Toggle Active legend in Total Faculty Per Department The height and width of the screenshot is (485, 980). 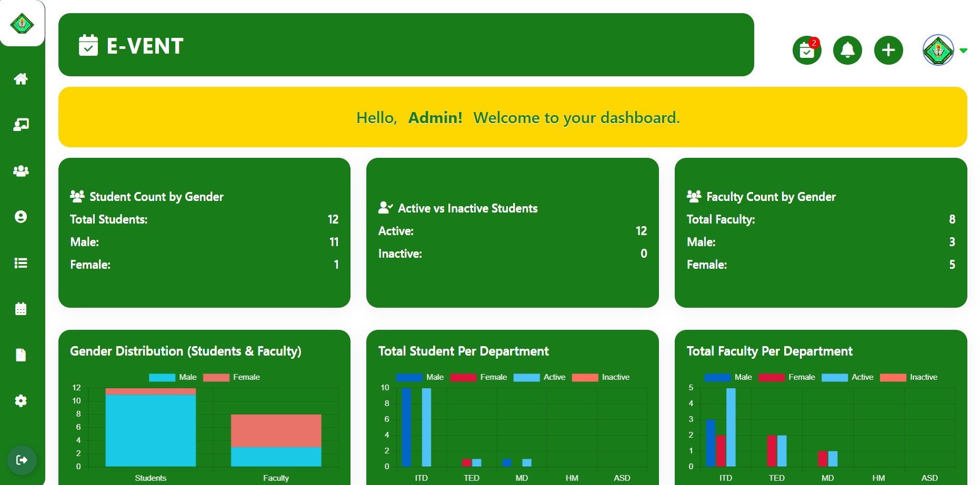point(847,377)
